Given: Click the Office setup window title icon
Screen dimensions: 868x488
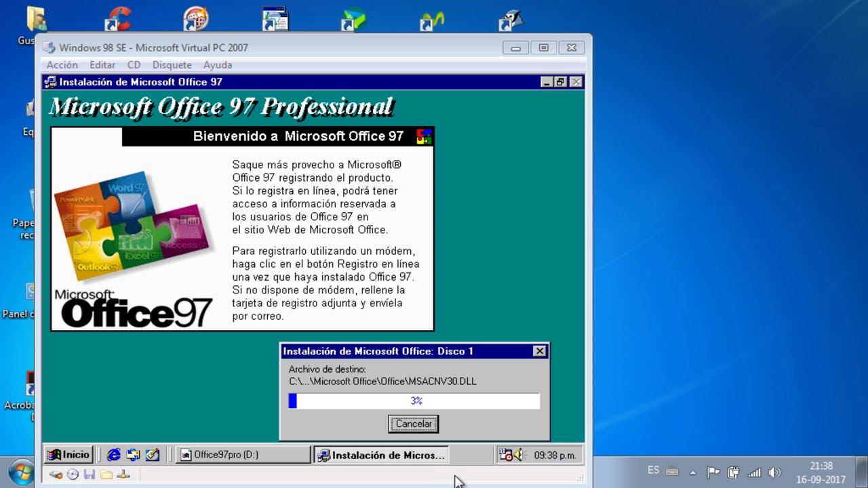Looking at the screenshot, I should click(50, 82).
